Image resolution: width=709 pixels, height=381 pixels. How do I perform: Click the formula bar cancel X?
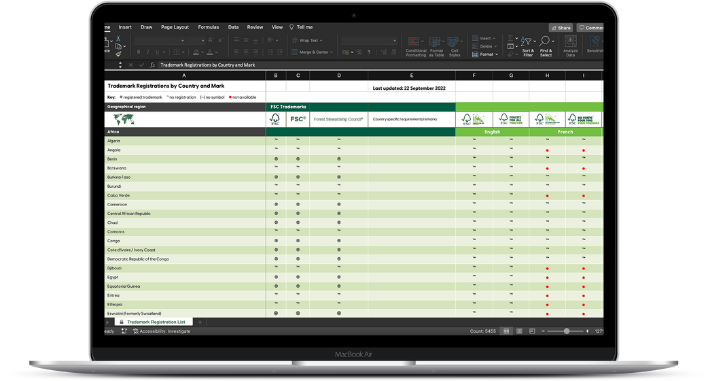pyautogui.click(x=131, y=65)
